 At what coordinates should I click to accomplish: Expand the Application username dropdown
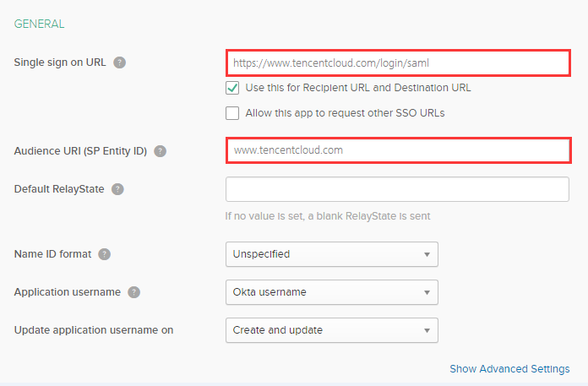(x=331, y=292)
